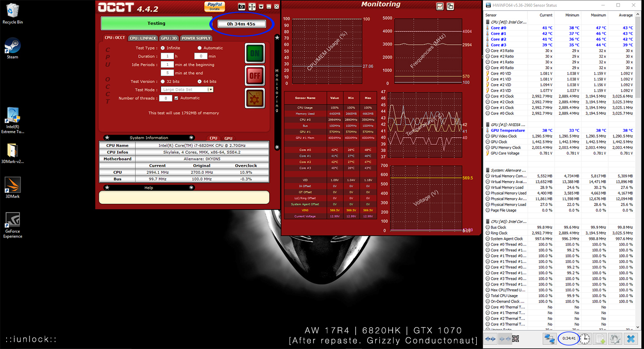Select the Page File Usage row in HWiNFO

click(559, 210)
